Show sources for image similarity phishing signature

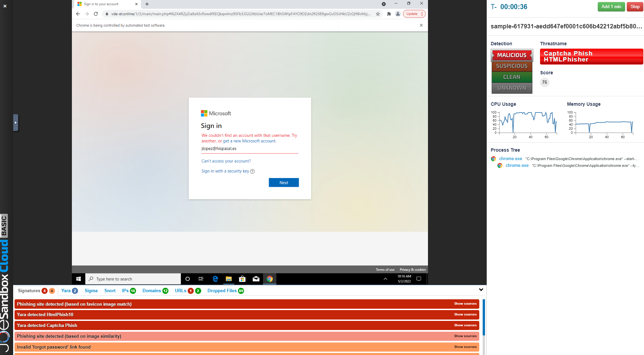[x=465, y=336]
